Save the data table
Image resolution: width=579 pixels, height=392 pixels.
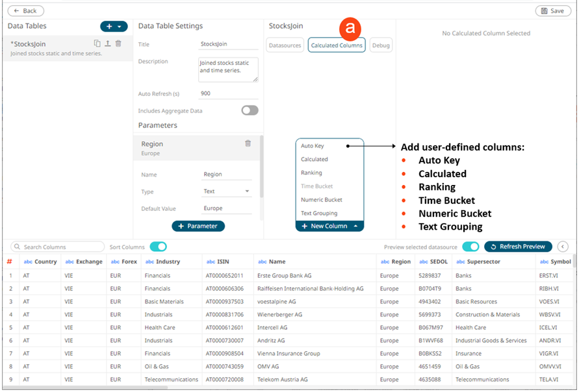553,10
